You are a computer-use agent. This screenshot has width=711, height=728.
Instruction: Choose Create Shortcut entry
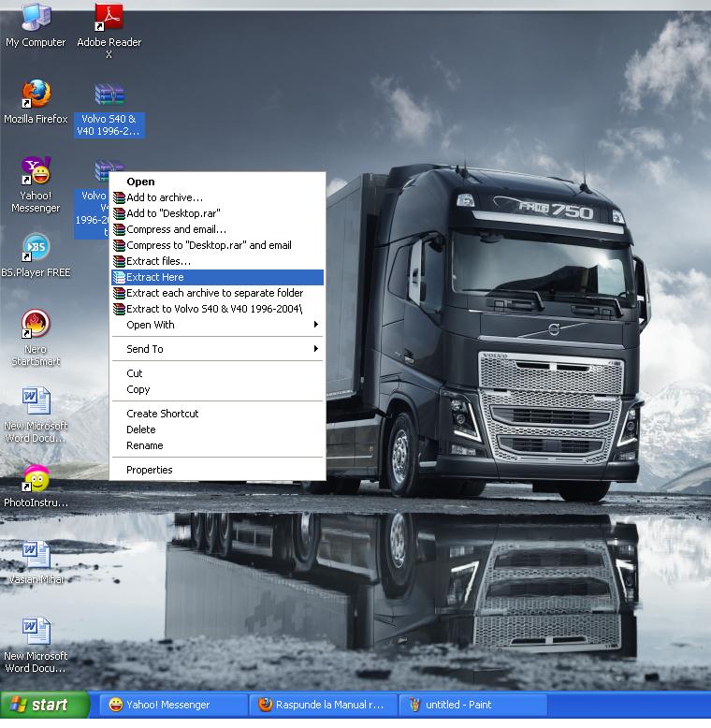[217, 414]
